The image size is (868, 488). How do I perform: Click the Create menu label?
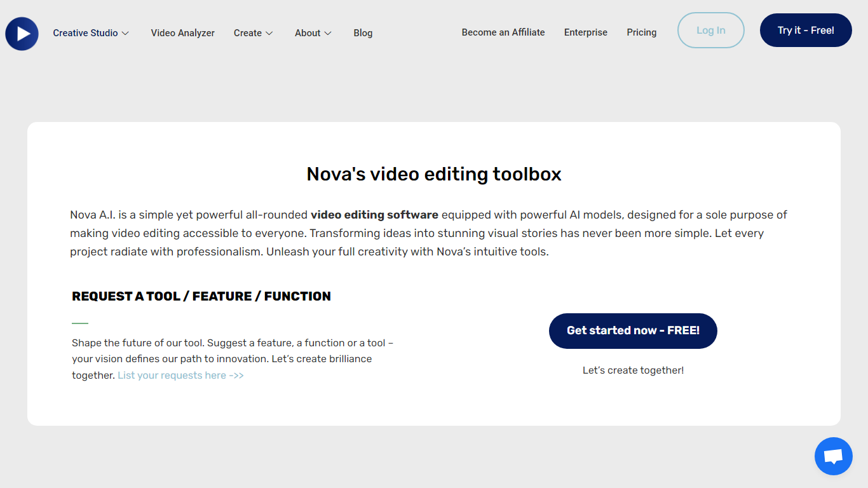[x=247, y=33]
